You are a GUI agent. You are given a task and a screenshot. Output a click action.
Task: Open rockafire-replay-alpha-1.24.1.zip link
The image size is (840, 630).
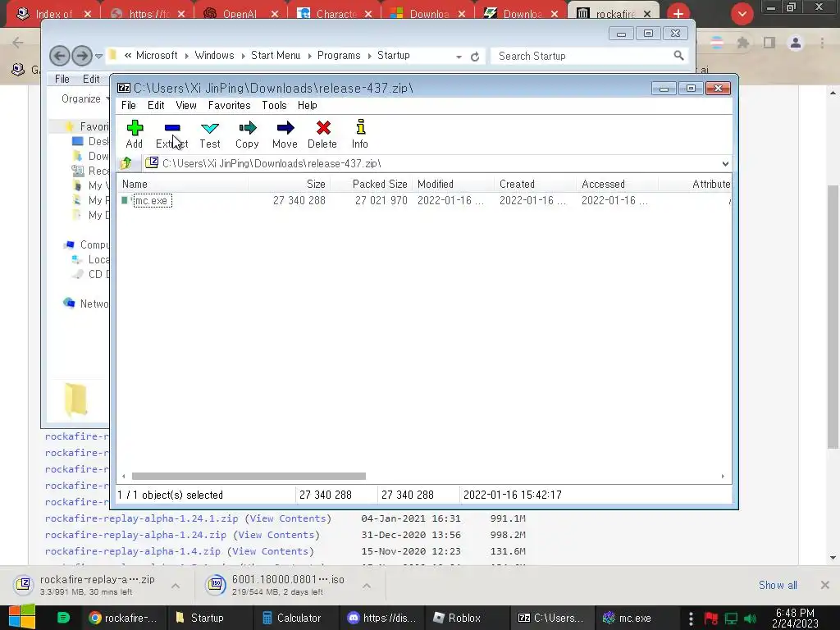[141, 518]
